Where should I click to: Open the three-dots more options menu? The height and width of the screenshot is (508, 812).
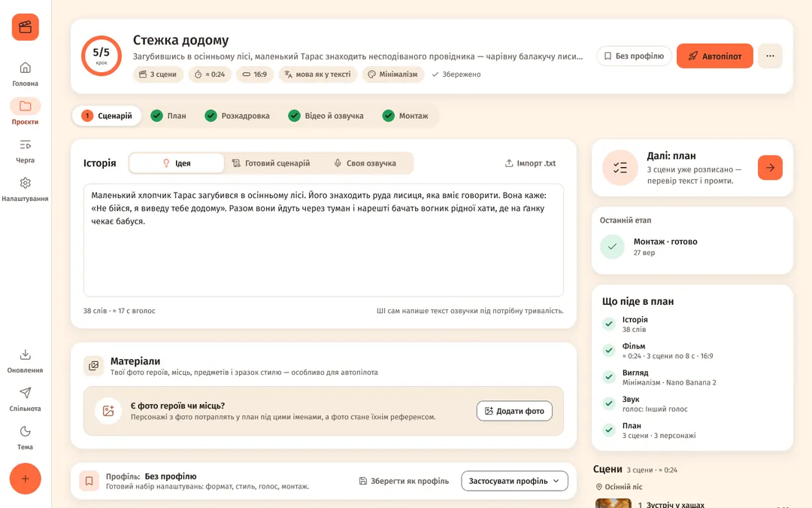tap(770, 56)
